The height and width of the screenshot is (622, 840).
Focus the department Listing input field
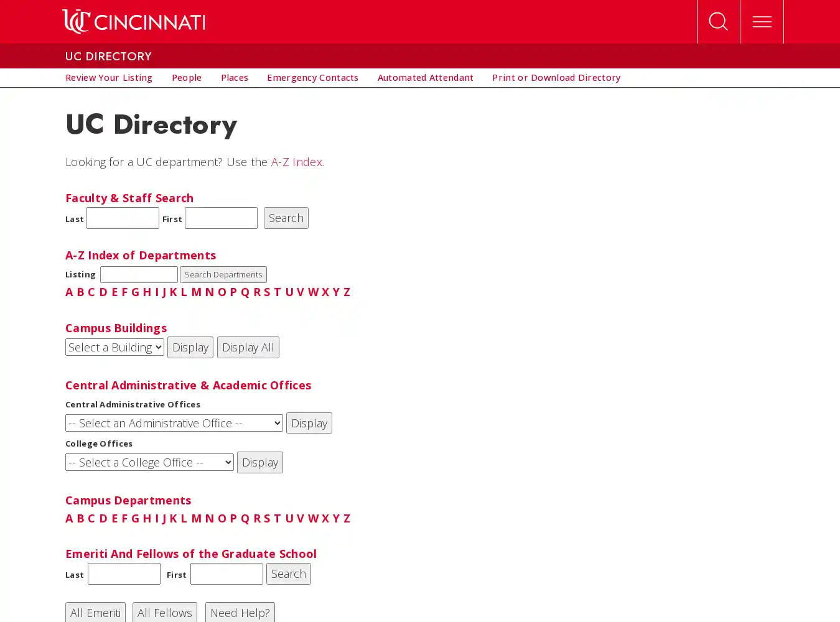(139, 274)
